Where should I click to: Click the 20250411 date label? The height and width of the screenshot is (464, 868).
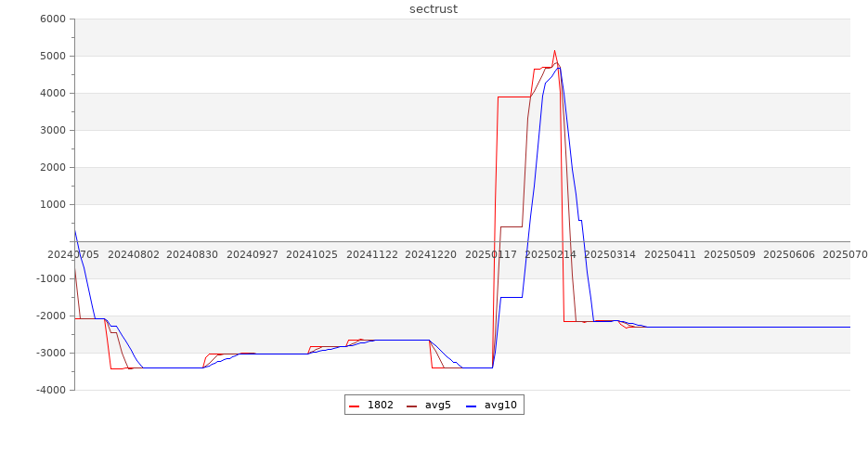click(x=670, y=253)
